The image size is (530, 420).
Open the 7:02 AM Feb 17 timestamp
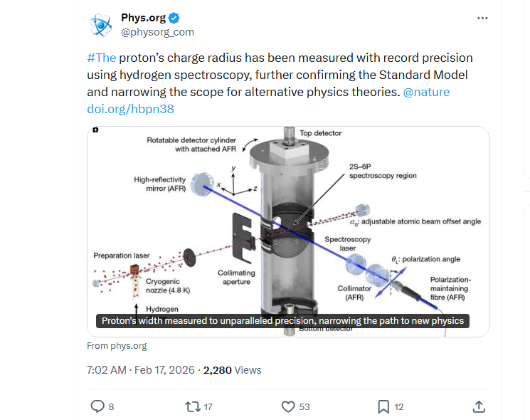point(141,370)
